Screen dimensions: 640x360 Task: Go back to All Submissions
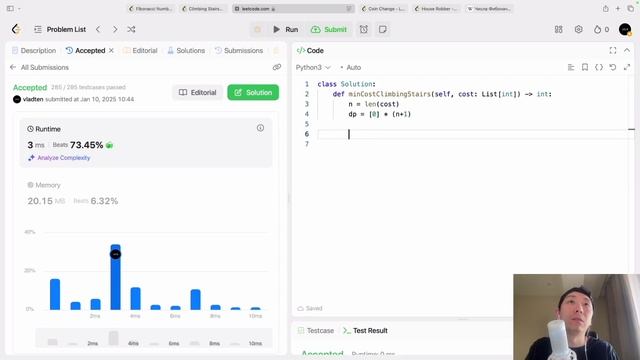(x=39, y=67)
